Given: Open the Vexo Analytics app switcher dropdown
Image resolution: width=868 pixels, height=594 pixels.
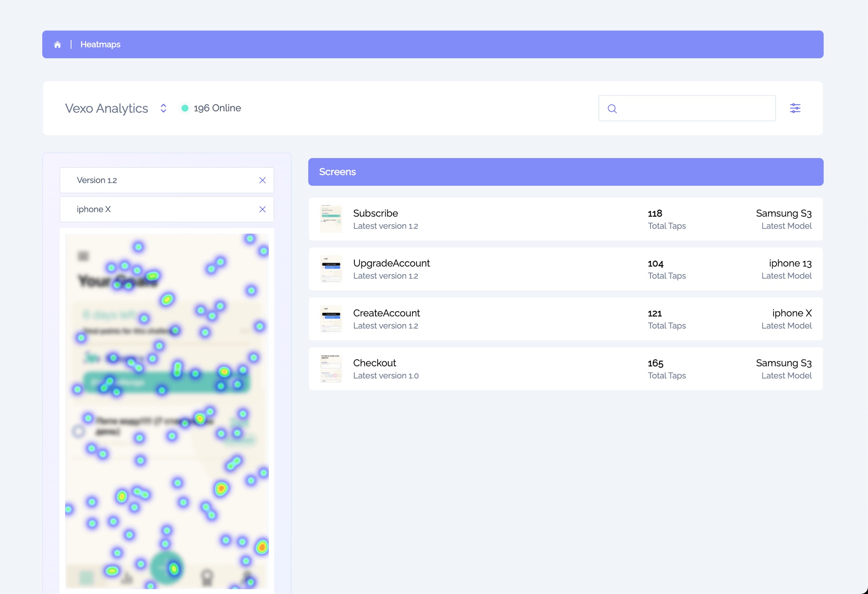Looking at the screenshot, I should pos(163,108).
